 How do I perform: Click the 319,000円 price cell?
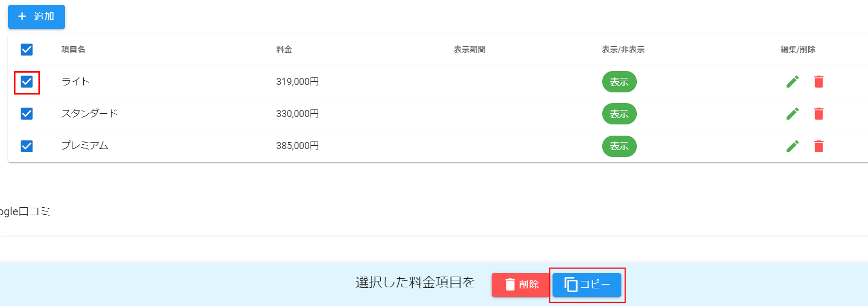297,82
